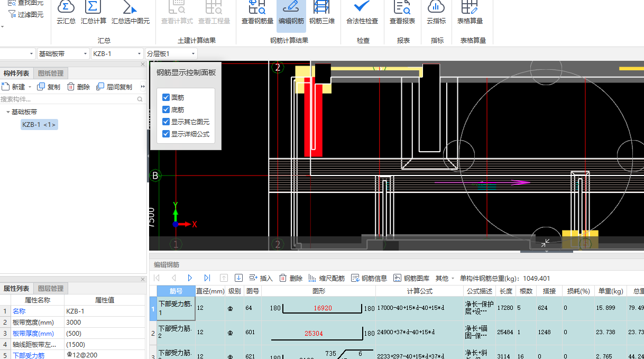
Task: Open 钢筋图库 rebar shape library
Action: [411, 278]
